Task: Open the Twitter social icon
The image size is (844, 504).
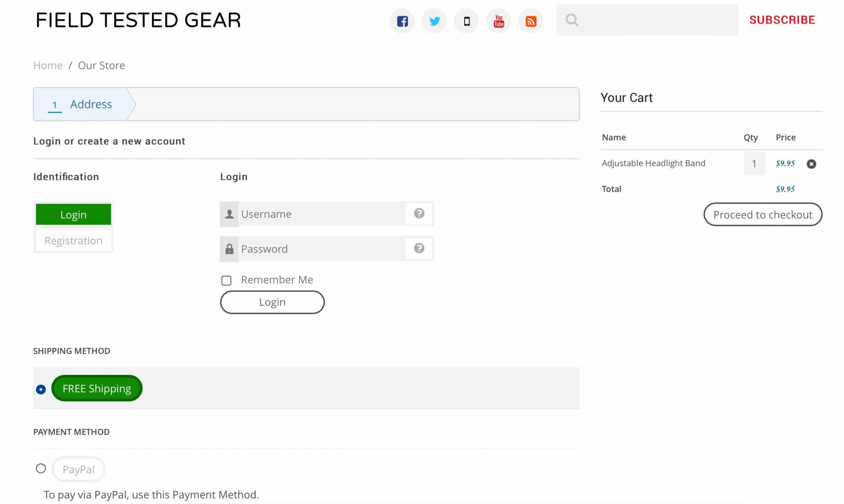Action: tap(434, 21)
